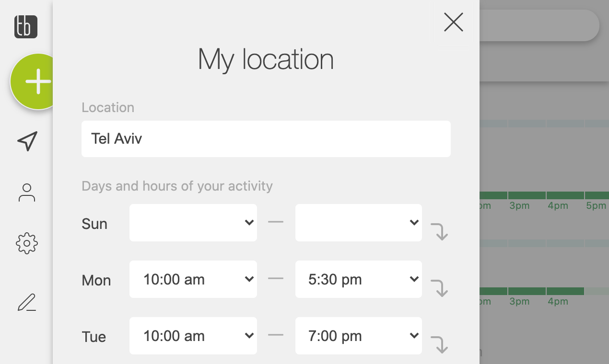The height and width of the screenshot is (364, 609).
Task: Open the profile person icon
Action: (26, 193)
